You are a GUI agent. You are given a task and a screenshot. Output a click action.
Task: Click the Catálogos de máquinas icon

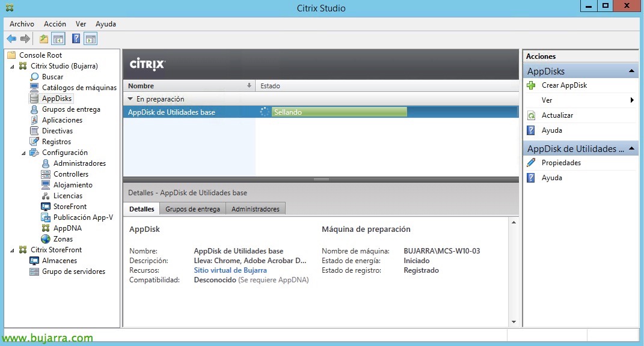coord(34,88)
